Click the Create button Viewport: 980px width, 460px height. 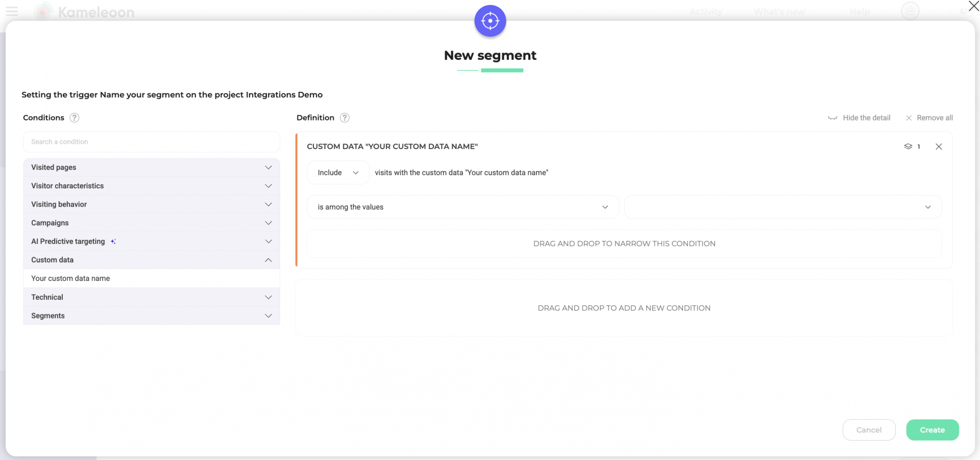pyautogui.click(x=932, y=430)
